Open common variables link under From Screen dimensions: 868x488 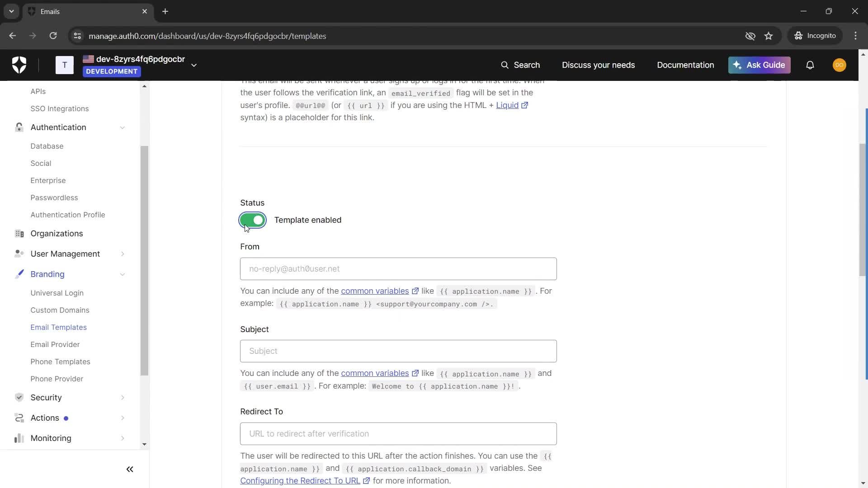click(375, 291)
